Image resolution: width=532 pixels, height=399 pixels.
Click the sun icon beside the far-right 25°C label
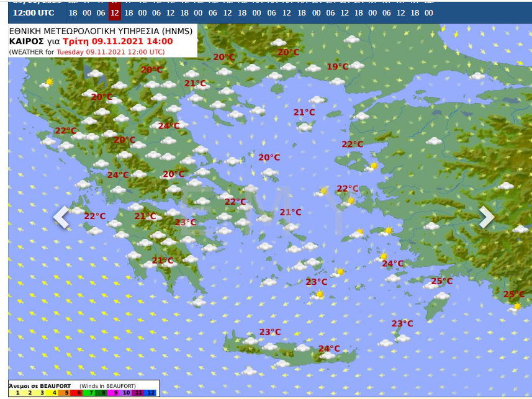[516, 306]
